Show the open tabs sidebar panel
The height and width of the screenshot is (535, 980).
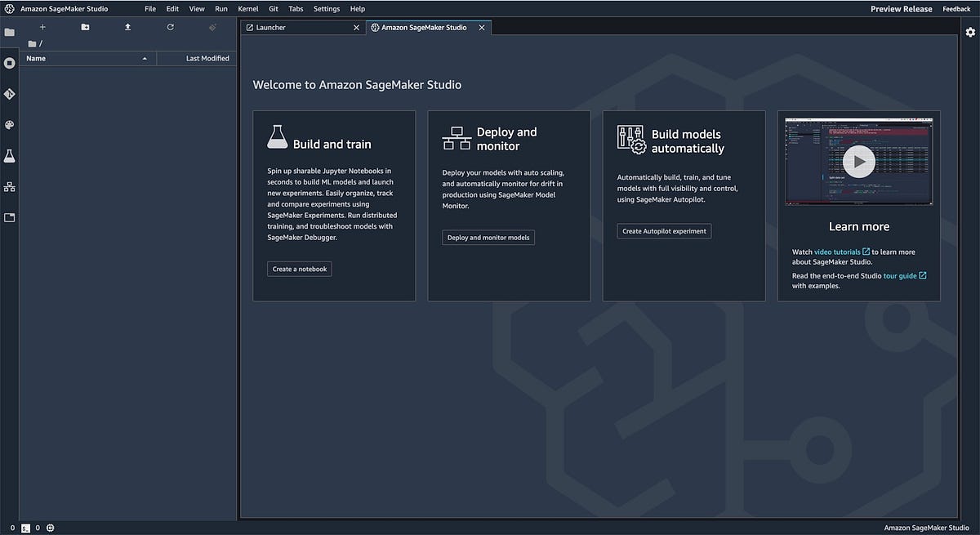coord(9,217)
